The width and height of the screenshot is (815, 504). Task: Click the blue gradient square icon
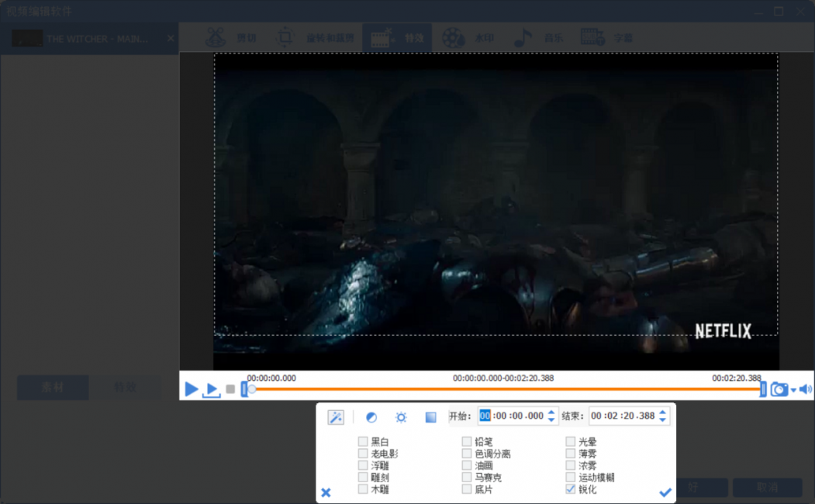(x=430, y=417)
